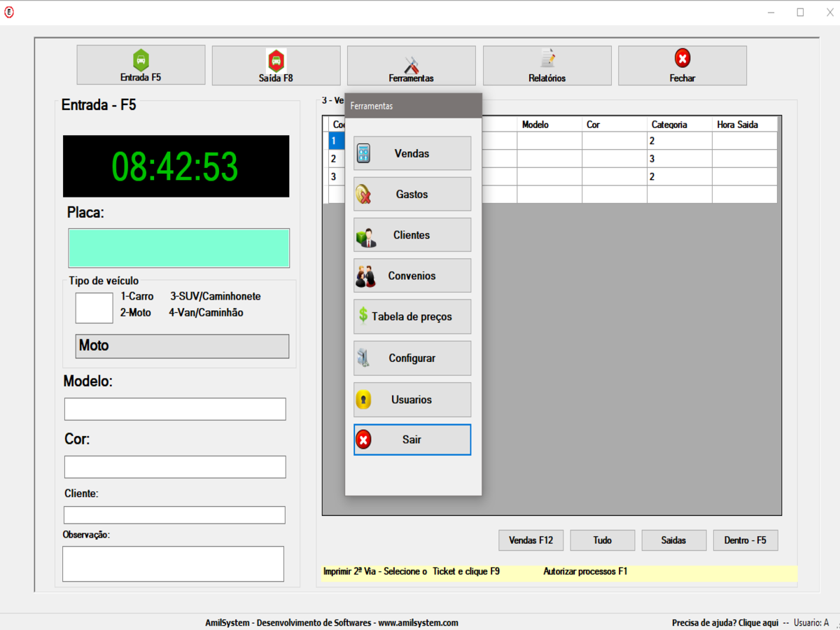The height and width of the screenshot is (630, 840).
Task: Open Gastos from the Ferramentas menu
Action: pos(412,194)
